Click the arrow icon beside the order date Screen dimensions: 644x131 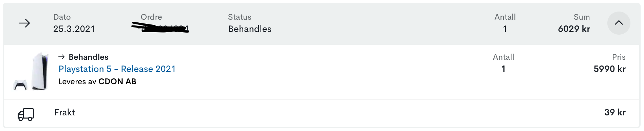(x=24, y=23)
